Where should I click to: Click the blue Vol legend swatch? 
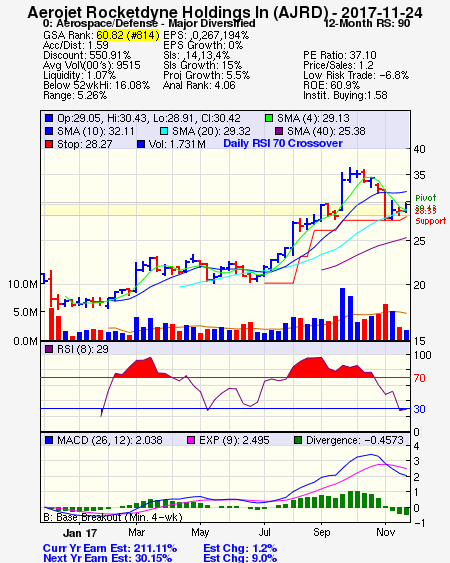141,144
